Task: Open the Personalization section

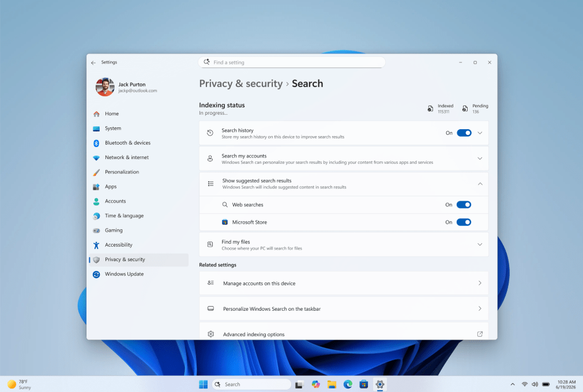Action: (138, 172)
